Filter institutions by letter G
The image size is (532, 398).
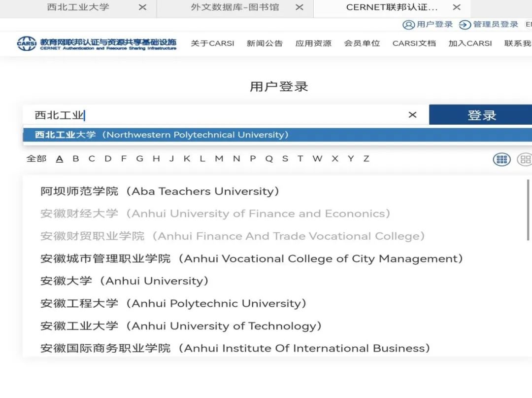(140, 159)
